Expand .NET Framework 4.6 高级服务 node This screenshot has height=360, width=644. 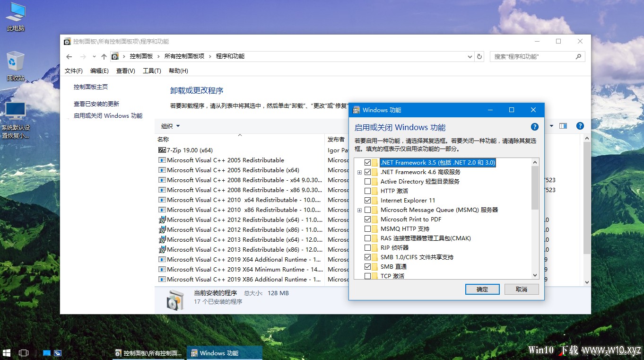coord(360,172)
